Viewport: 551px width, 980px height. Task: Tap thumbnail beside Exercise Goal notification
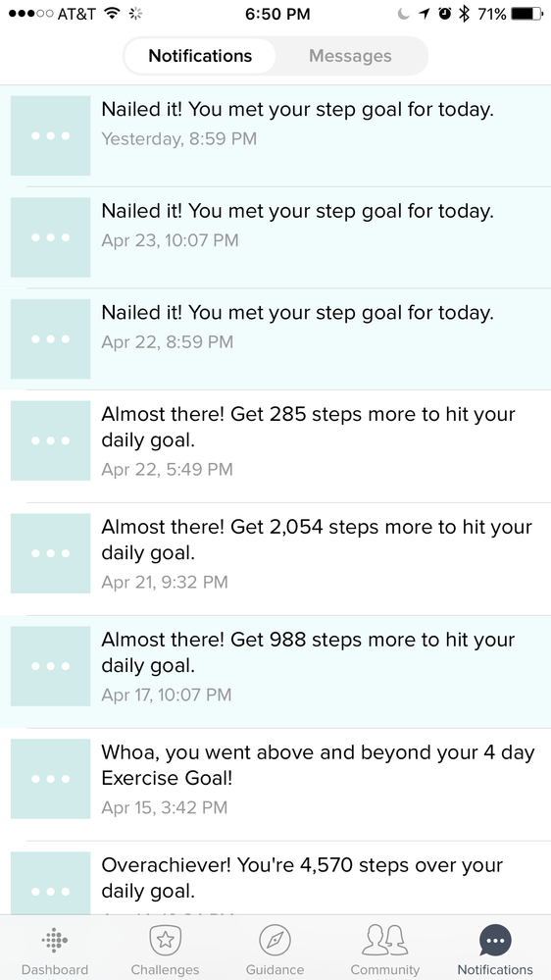click(x=51, y=779)
